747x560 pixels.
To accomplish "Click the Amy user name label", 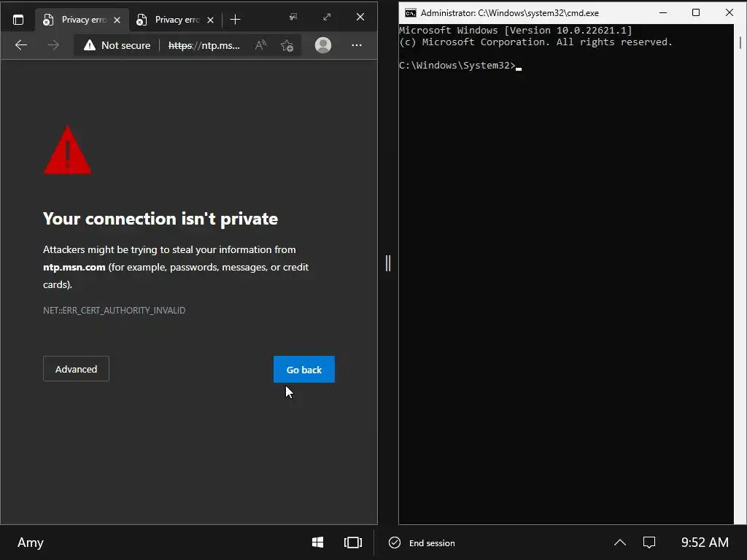I will (x=31, y=542).
